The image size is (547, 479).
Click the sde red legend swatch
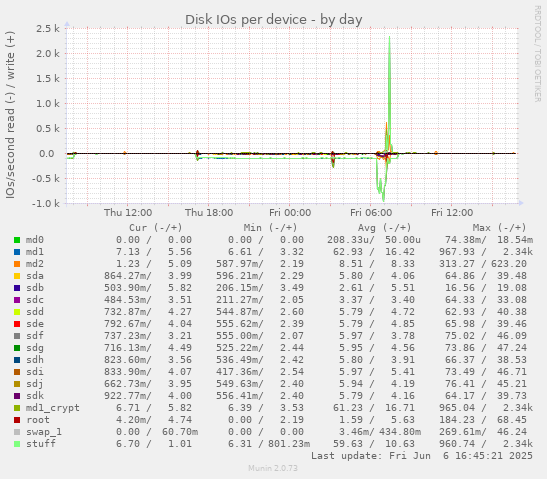click(x=17, y=324)
